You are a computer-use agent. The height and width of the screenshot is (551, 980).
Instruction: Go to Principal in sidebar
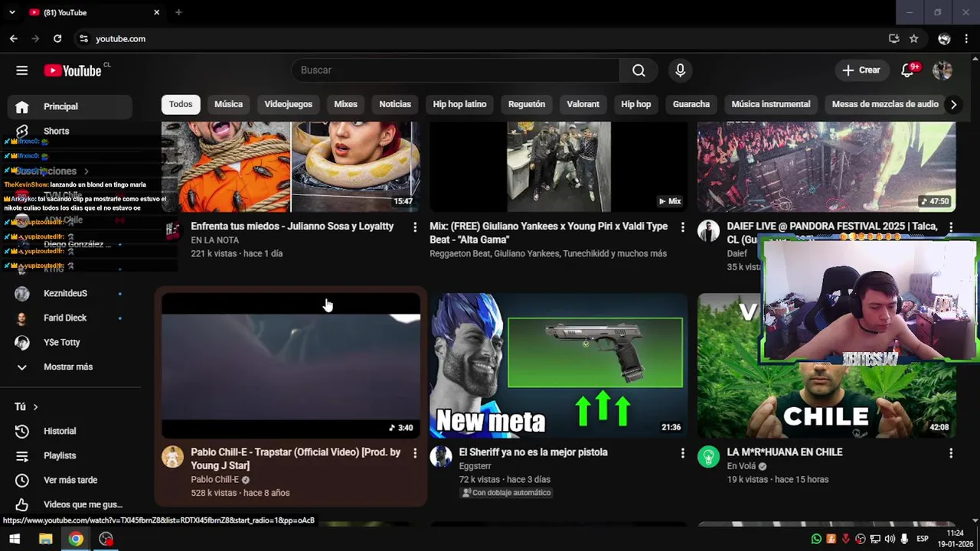click(x=70, y=106)
